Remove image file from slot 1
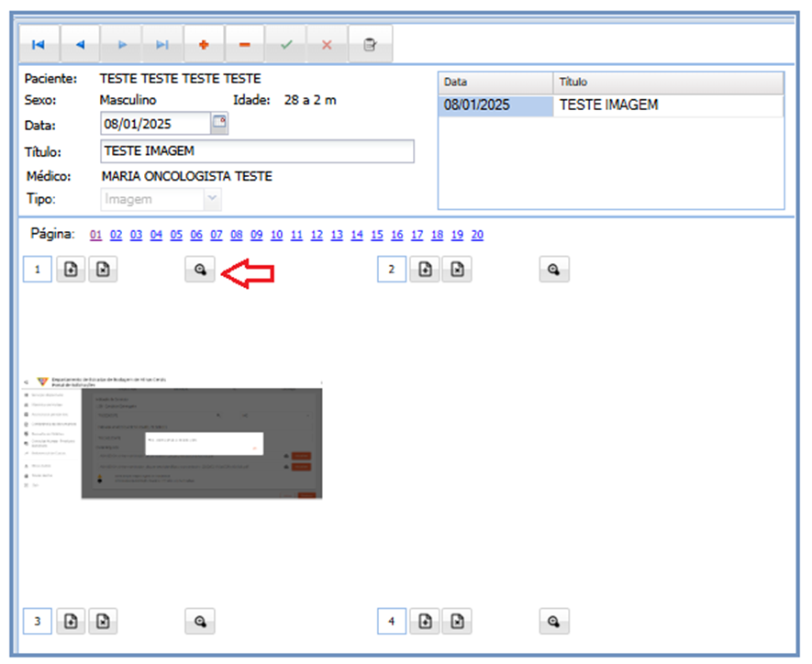Image resolution: width=812 pixels, height=664 pixels. 103,269
